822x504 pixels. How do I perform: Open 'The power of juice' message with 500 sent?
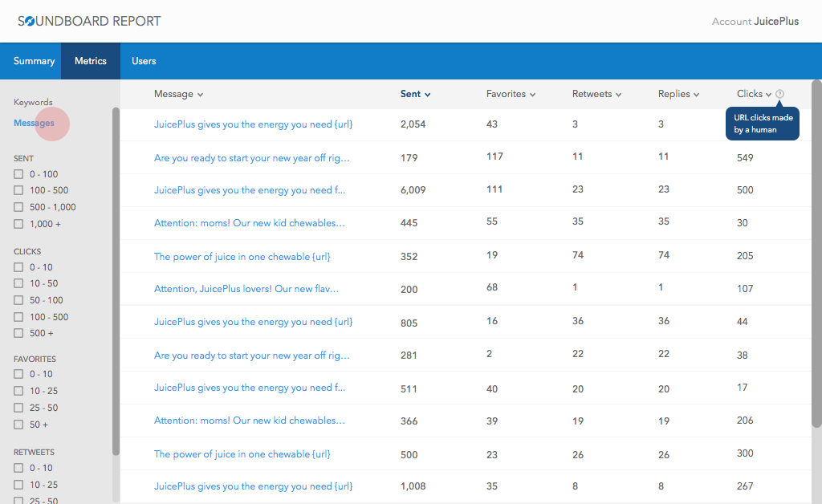pyautogui.click(x=242, y=454)
